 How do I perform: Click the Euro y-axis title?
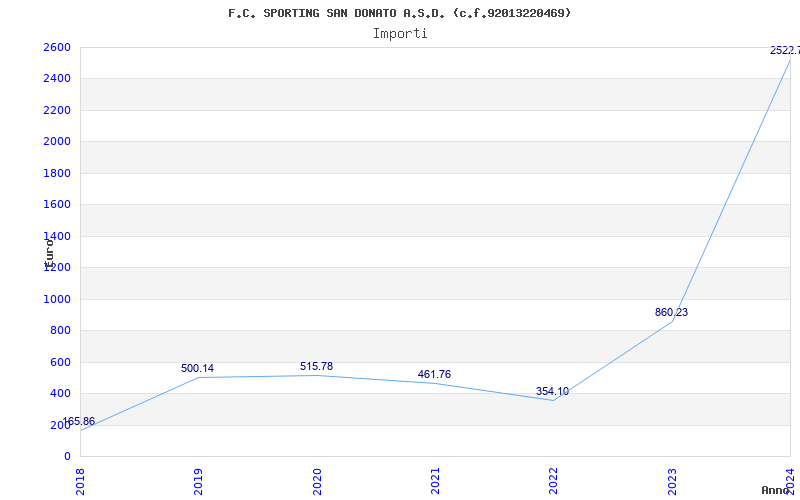pyautogui.click(x=49, y=254)
